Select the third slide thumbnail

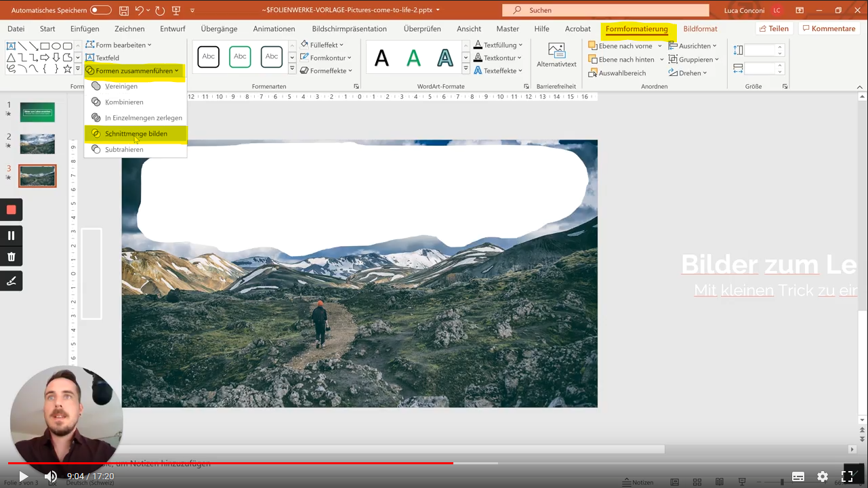pos(37,175)
